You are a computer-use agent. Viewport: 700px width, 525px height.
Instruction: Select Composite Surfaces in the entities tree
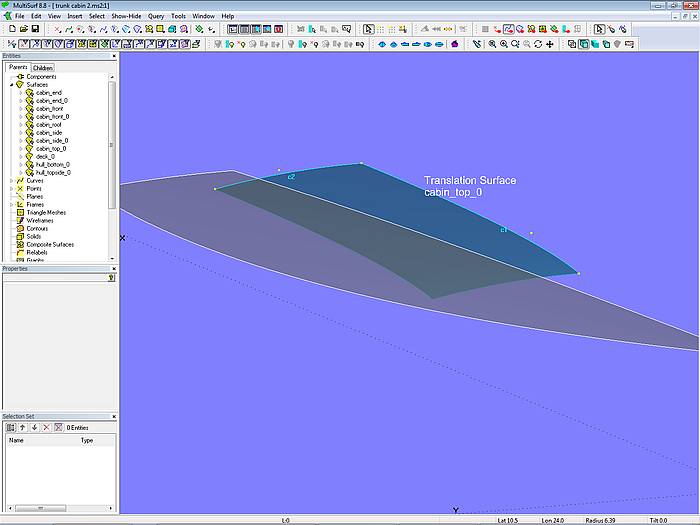(x=52, y=244)
